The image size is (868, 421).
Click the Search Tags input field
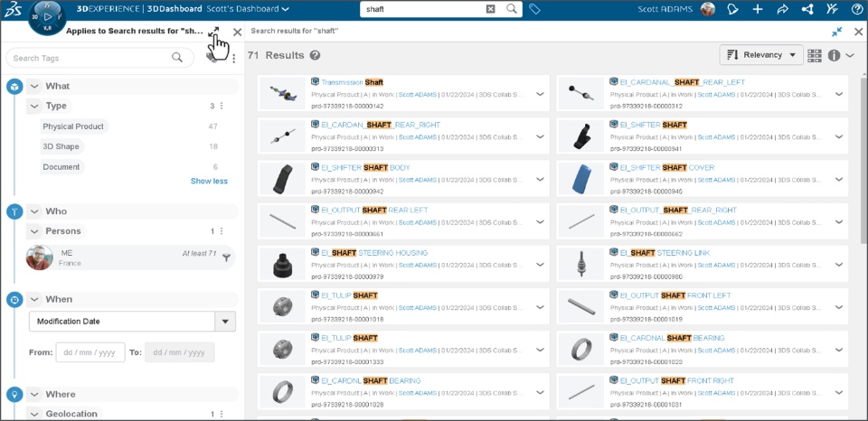[x=99, y=58]
